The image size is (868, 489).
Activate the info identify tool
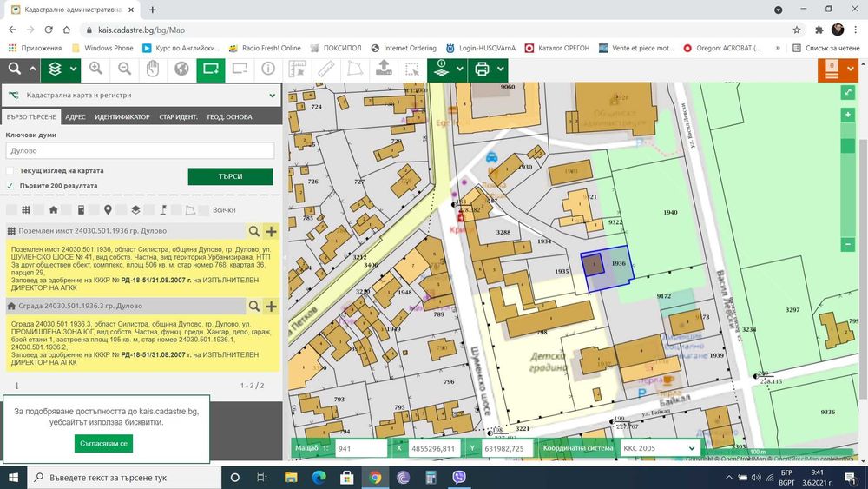[268, 69]
